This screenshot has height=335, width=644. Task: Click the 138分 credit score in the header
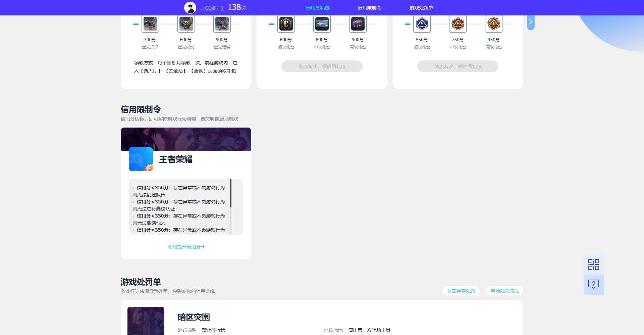click(237, 7)
